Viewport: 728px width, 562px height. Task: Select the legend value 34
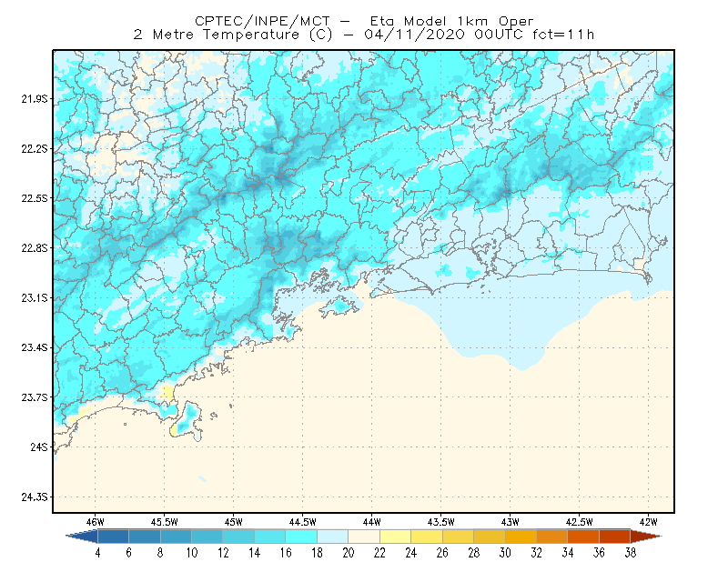pos(568,553)
